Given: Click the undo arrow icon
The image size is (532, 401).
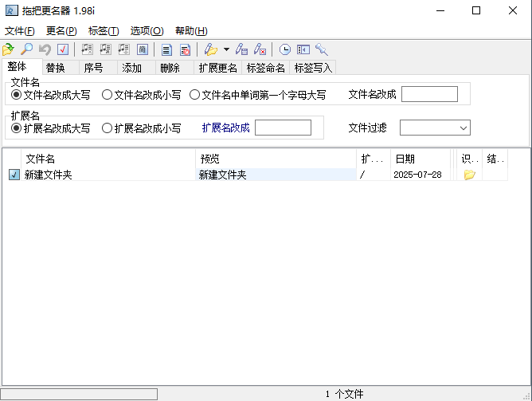Looking at the screenshot, I should pos(45,49).
